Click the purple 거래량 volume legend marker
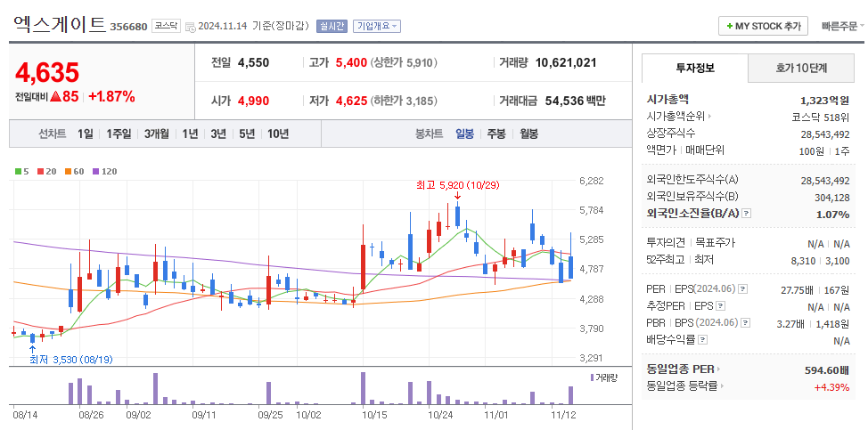 (x=593, y=377)
